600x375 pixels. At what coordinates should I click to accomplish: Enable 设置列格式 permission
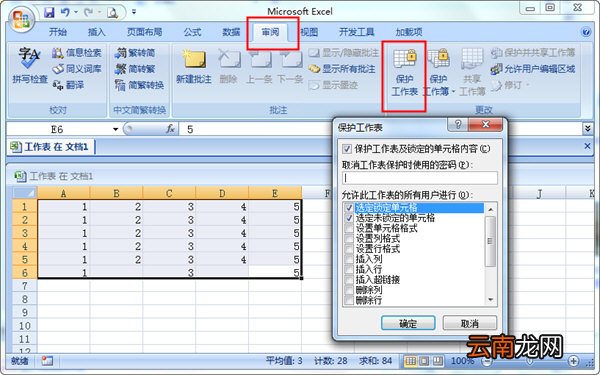coord(349,239)
